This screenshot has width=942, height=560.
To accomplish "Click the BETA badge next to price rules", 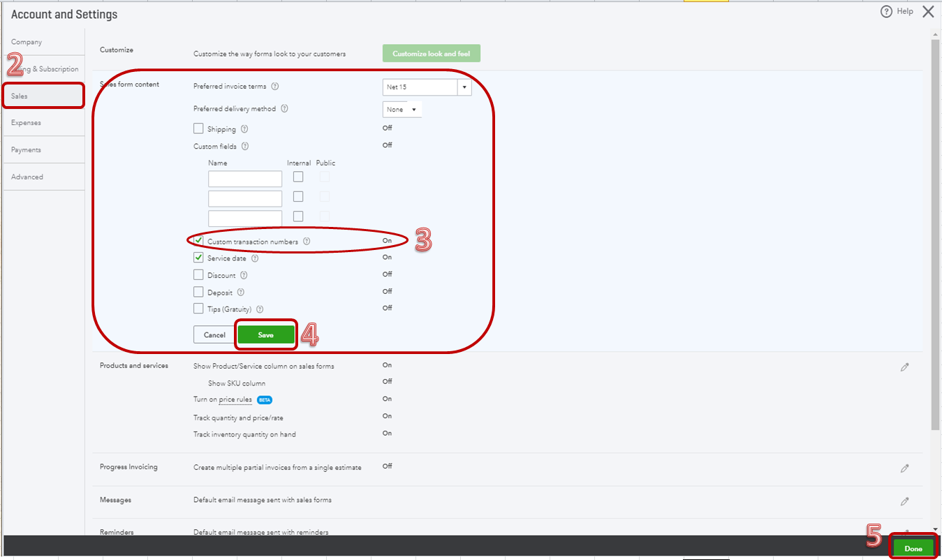I will (264, 400).
